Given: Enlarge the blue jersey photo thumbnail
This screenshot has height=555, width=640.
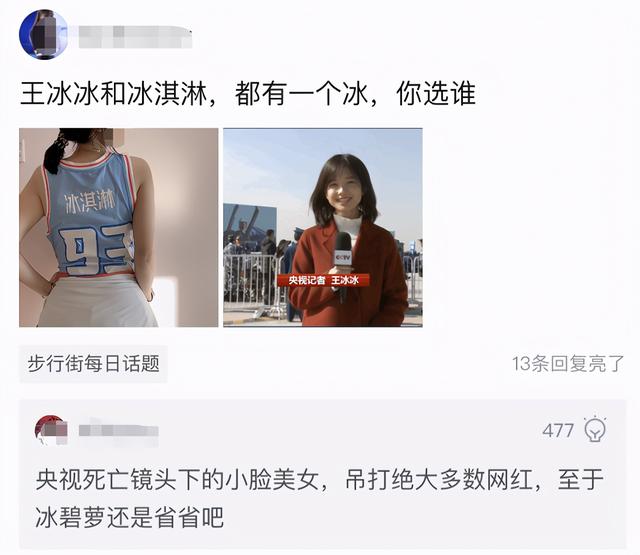Looking at the screenshot, I should coord(119,227).
